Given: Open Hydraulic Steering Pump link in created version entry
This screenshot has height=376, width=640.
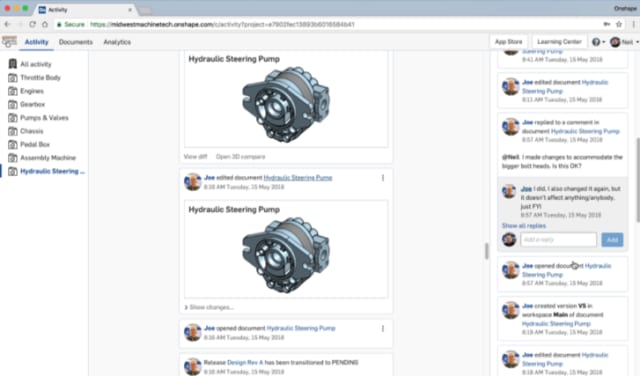Looking at the screenshot, I should pyautogui.click(x=556, y=324).
